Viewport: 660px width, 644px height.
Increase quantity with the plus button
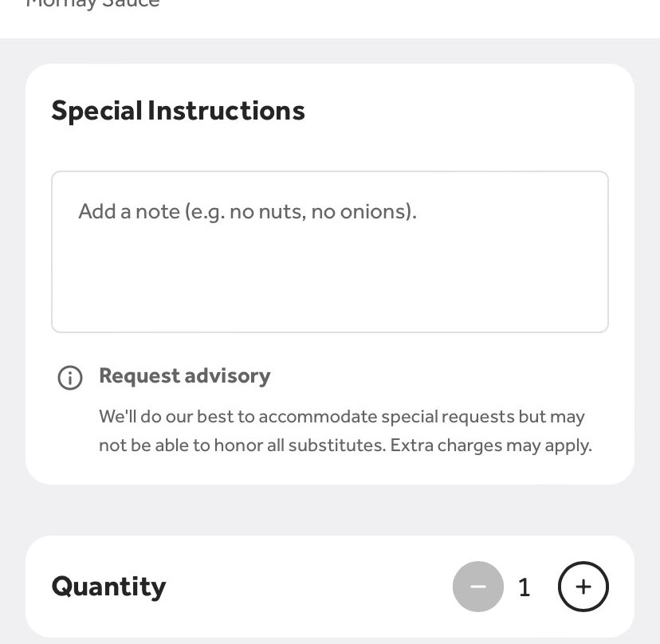click(x=583, y=587)
